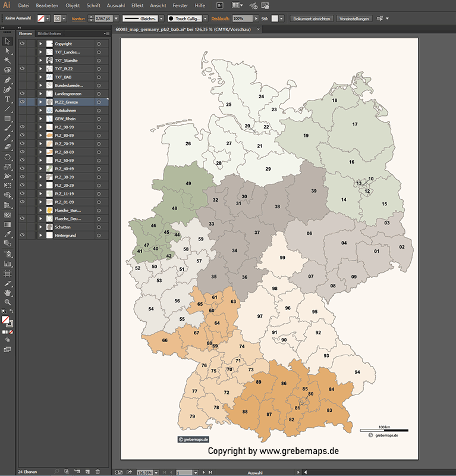Select the Magic Wand tool
Screen dimensions: 456x476
click(x=8, y=60)
